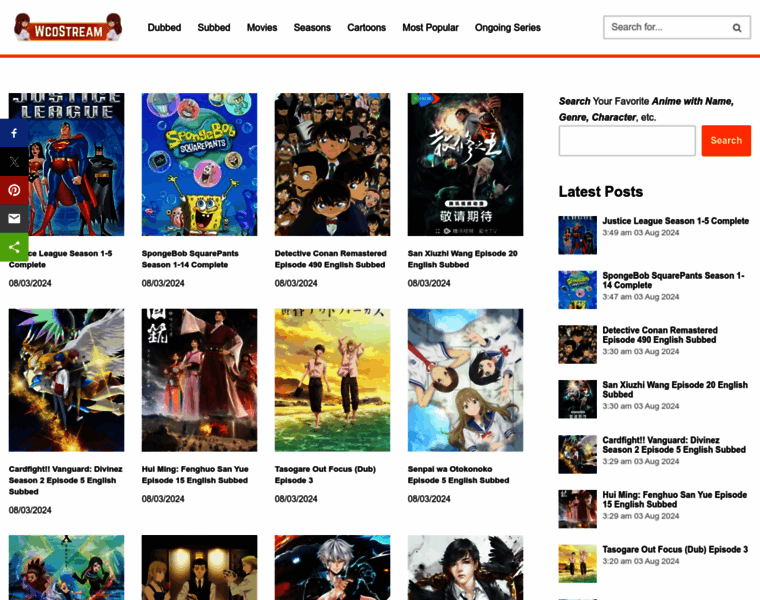Open Latest Posts 'SpongeBob SquarePants Season 1-14 Complete'
The height and width of the screenshot is (600, 760).
674,280
